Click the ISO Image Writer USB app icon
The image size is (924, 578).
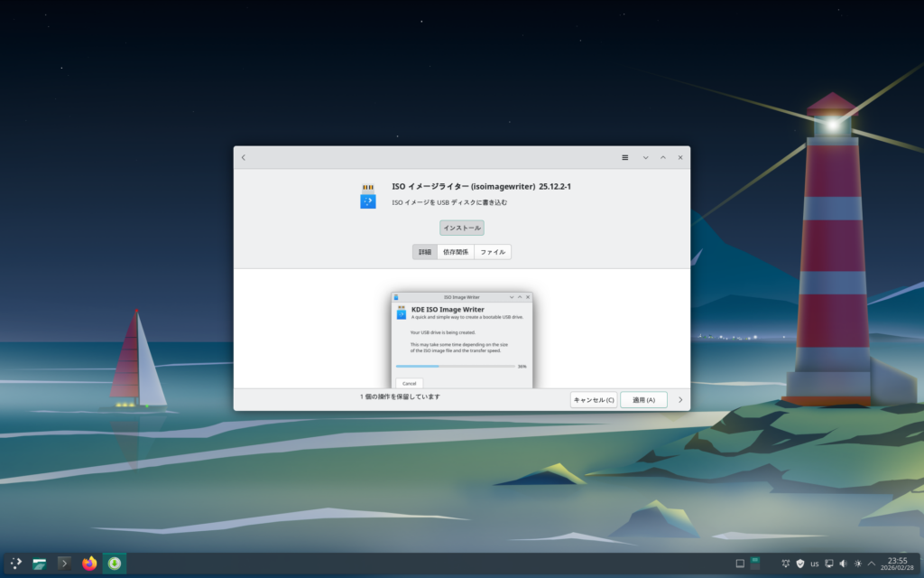click(x=367, y=197)
